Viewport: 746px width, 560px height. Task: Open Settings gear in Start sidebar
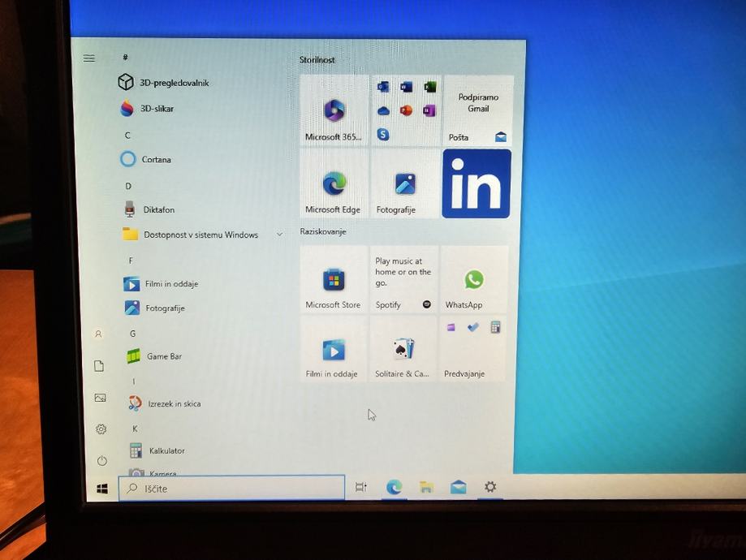pos(101,429)
